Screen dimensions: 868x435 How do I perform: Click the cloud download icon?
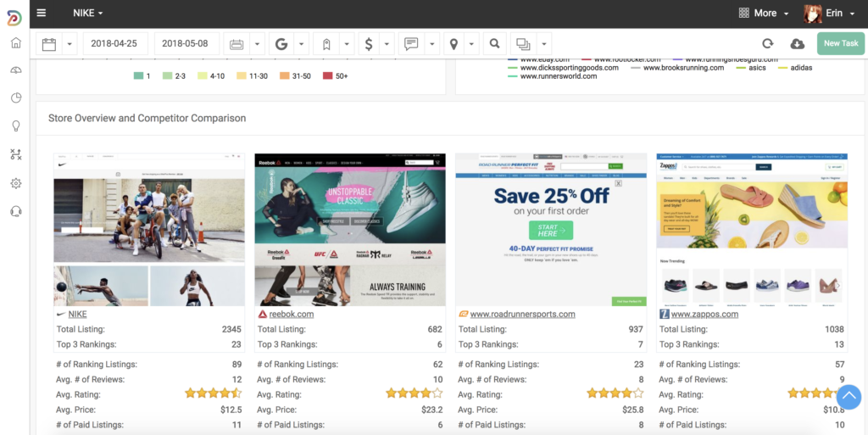point(797,44)
